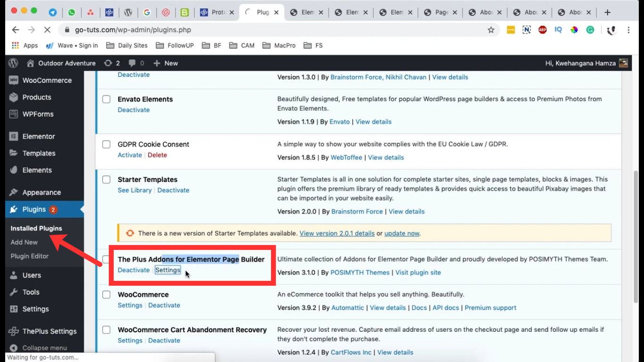The height and width of the screenshot is (362, 644).
Task: Click the user avatar in the admin bar
Action: pyautogui.click(x=623, y=63)
